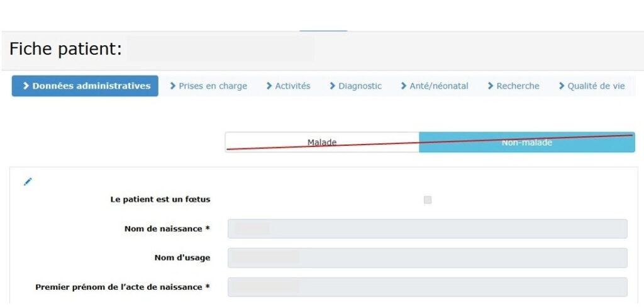Open the Recherche tab
The width and height of the screenshot is (644, 308).
(518, 86)
